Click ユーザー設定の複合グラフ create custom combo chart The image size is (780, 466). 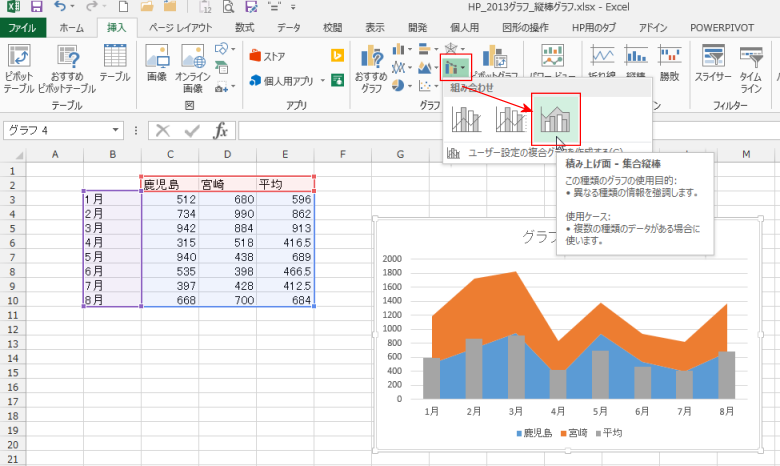545,153
